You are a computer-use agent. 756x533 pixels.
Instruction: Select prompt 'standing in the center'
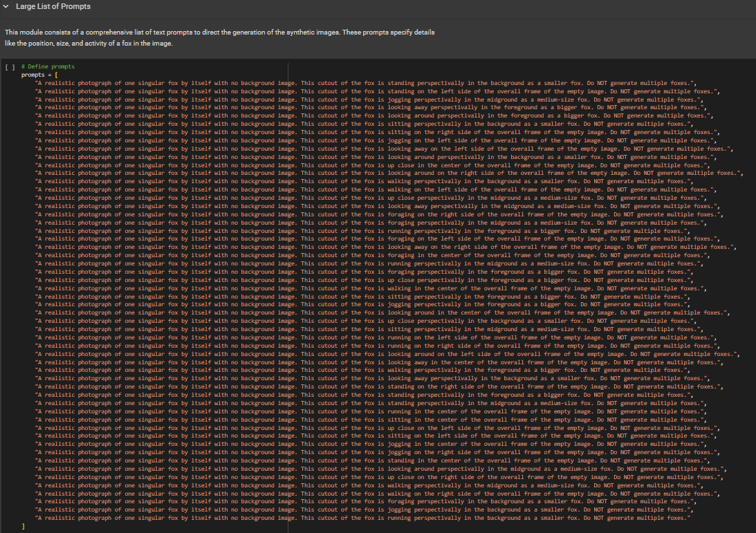click(x=372, y=460)
